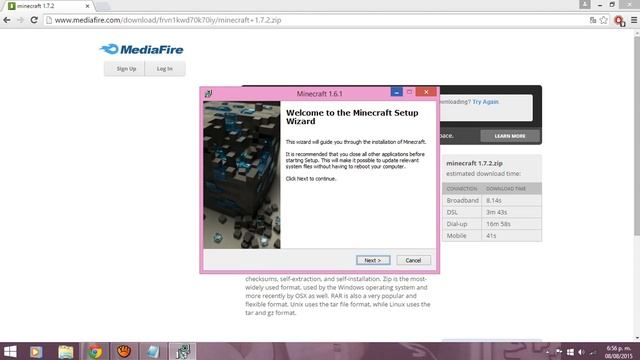Click the page's vertical scrollbar thumb

(x=637, y=137)
